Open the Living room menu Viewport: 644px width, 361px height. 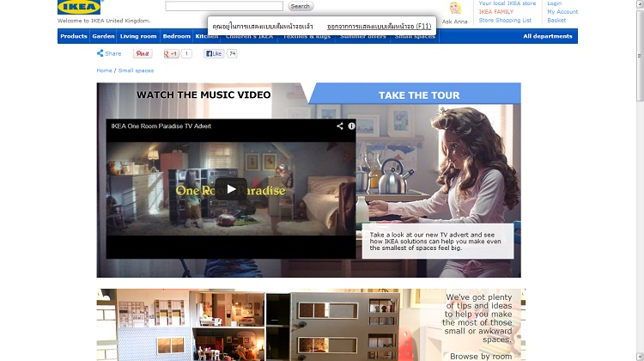[x=138, y=36]
